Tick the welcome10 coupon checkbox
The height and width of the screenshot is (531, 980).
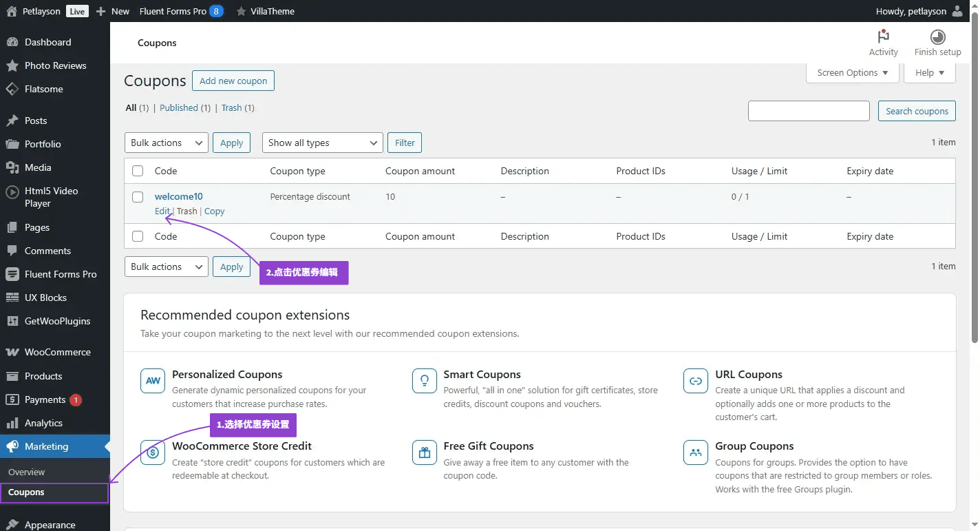pyautogui.click(x=138, y=197)
